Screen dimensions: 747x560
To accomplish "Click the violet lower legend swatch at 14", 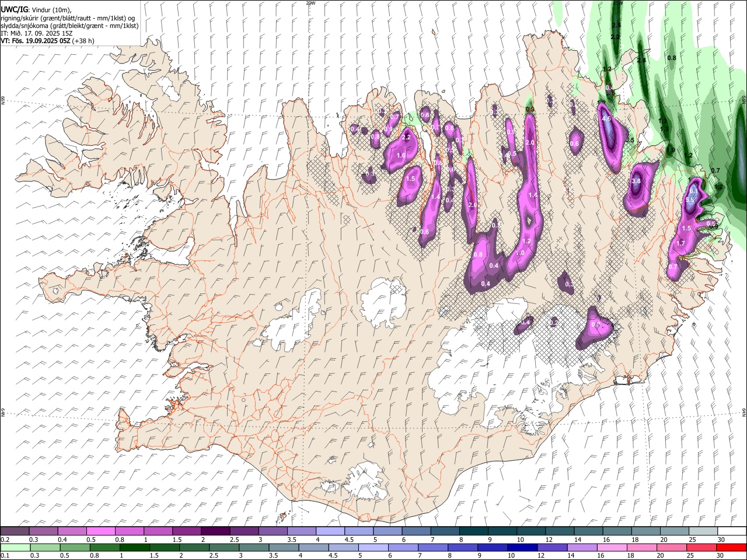I will [x=582, y=547].
